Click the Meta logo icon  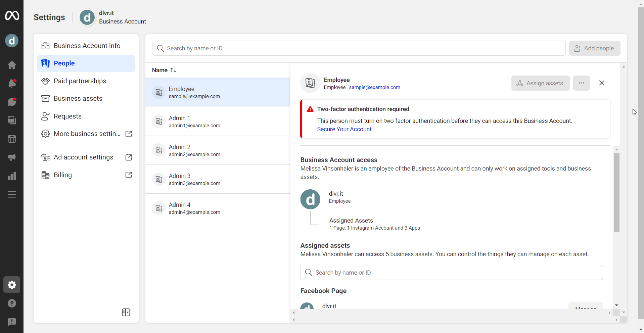click(x=12, y=15)
